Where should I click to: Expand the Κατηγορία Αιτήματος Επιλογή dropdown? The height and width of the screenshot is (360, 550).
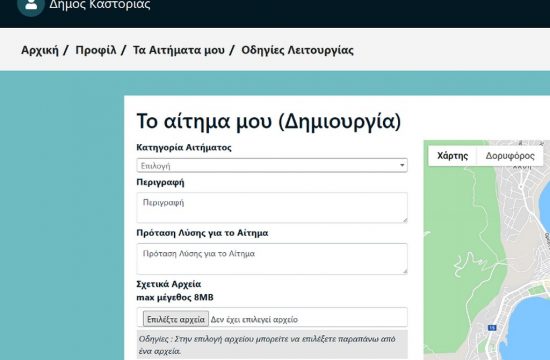pos(272,165)
